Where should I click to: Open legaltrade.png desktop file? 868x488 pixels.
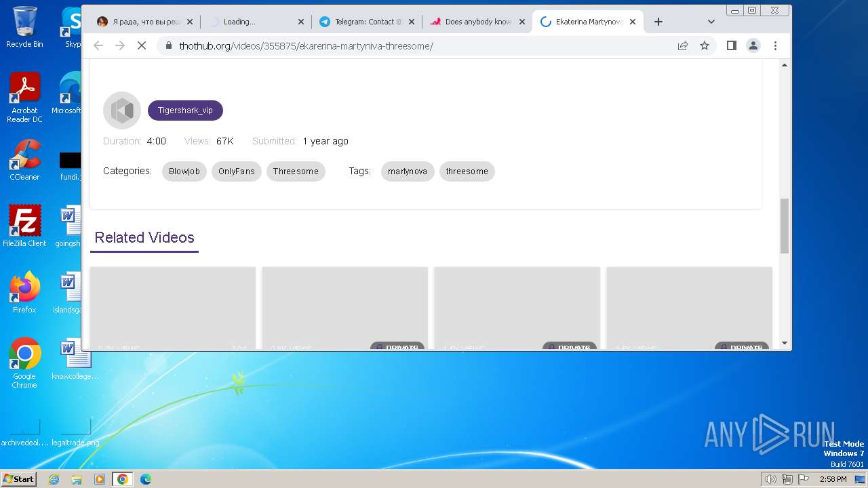coord(76,432)
